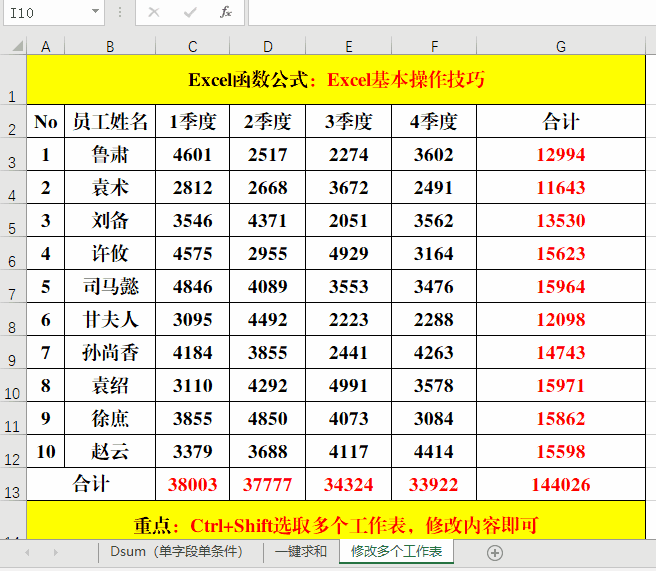This screenshot has width=656, height=571.
Task: Click into the formula bar input area
Action: point(452,13)
